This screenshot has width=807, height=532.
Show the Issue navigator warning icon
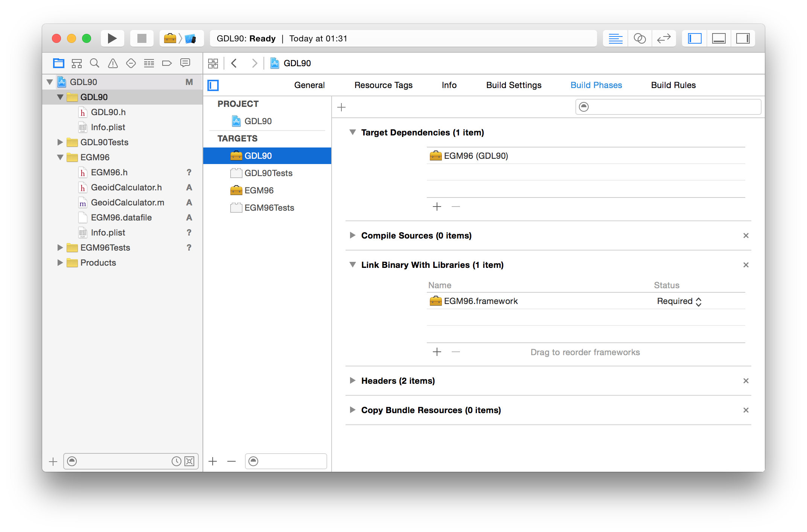click(113, 63)
